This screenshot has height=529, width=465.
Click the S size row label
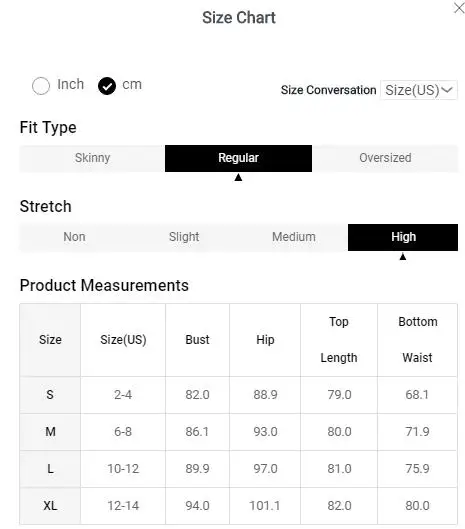point(50,395)
